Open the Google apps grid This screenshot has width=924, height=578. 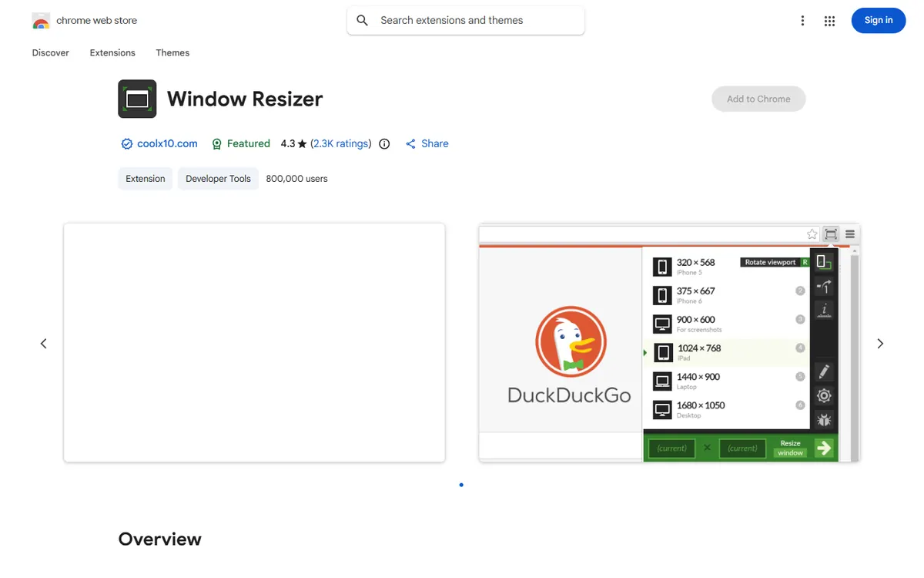pos(829,21)
